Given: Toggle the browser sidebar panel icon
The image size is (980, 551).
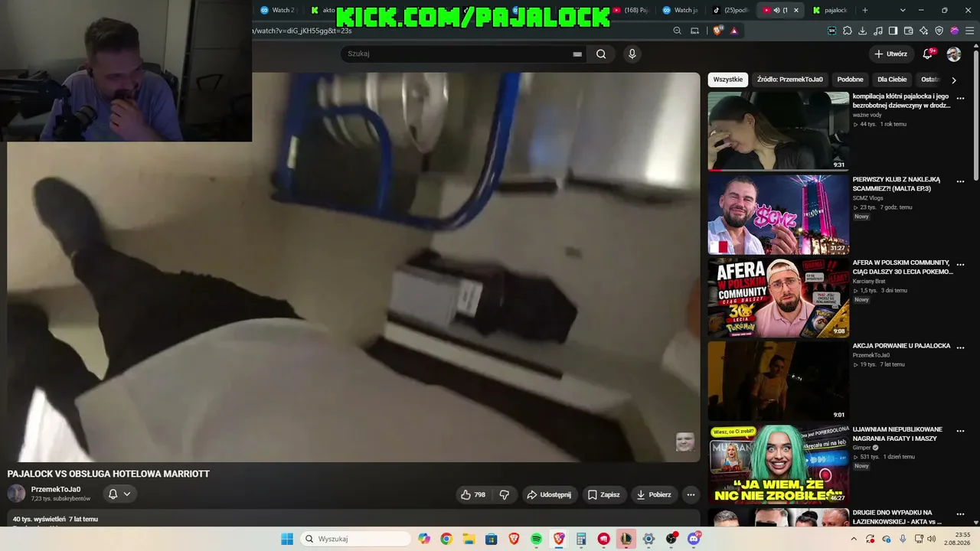Looking at the screenshot, I should click(x=893, y=31).
